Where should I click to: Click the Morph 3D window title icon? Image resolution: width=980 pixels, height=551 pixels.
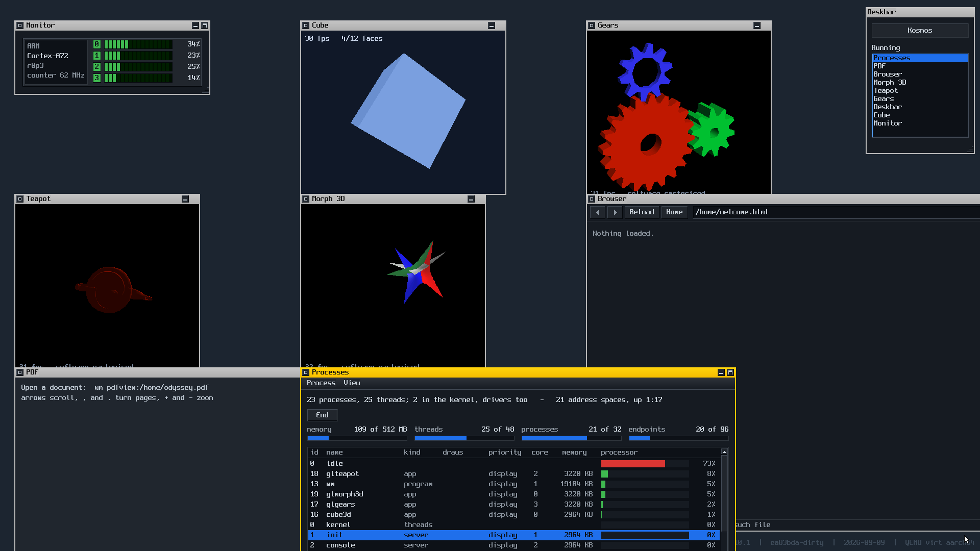(x=306, y=199)
